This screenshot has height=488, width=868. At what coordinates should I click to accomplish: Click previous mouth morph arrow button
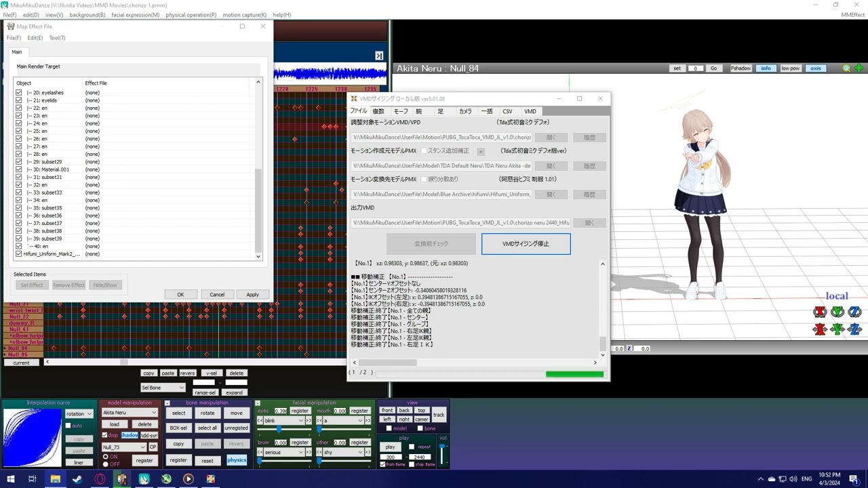coord(319,420)
